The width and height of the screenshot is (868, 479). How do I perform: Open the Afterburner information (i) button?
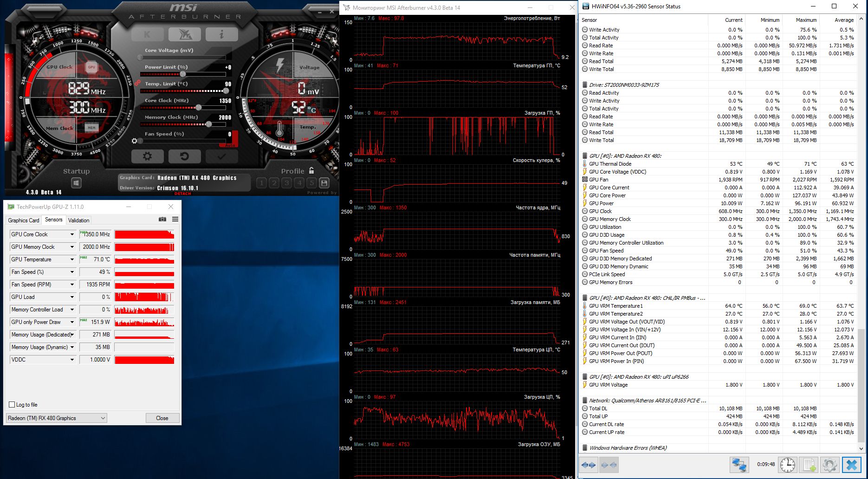click(x=221, y=34)
